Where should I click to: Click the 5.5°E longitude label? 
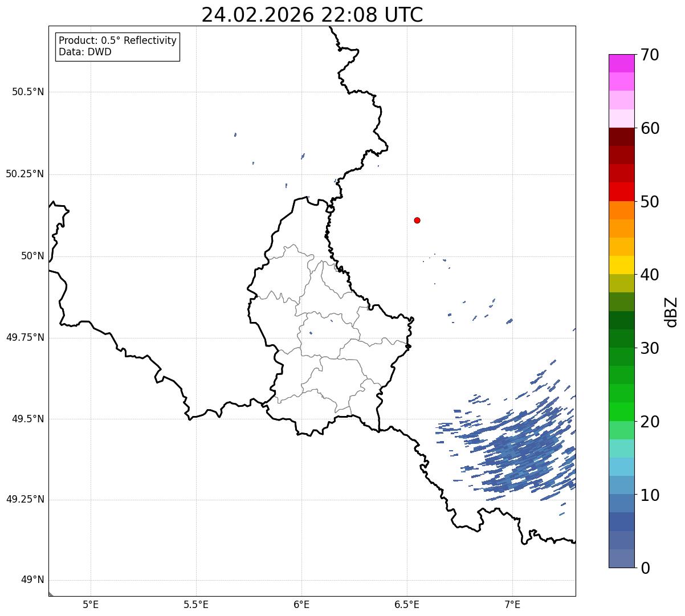pos(196,604)
